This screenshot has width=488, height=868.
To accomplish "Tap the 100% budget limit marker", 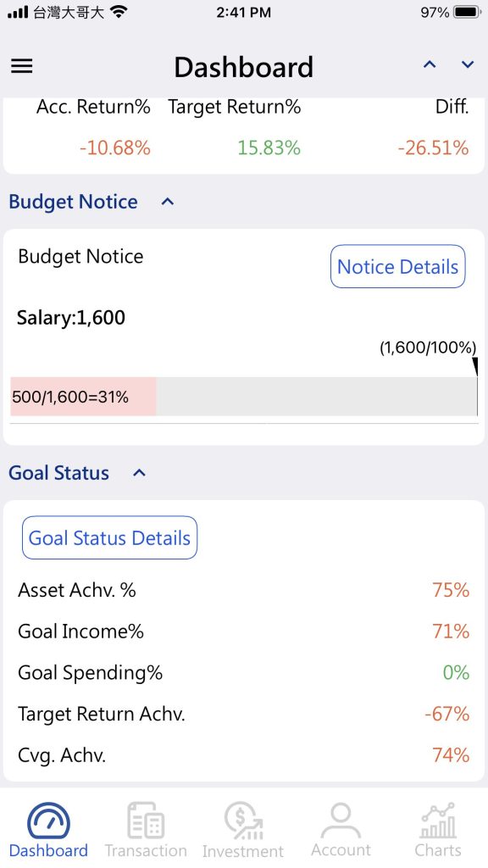I will click(x=474, y=366).
